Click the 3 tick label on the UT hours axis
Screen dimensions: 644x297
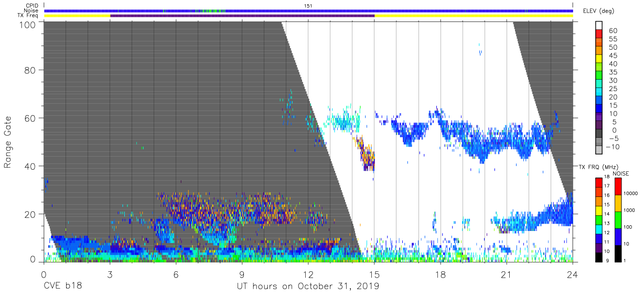click(x=110, y=273)
